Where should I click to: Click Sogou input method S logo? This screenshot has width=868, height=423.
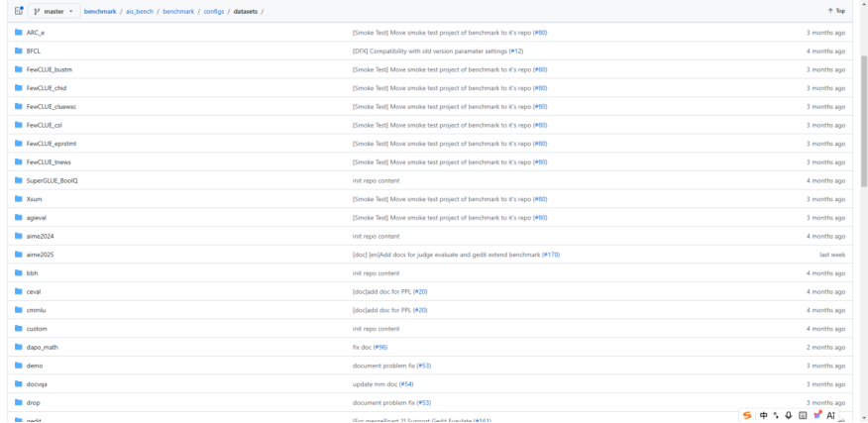point(747,415)
